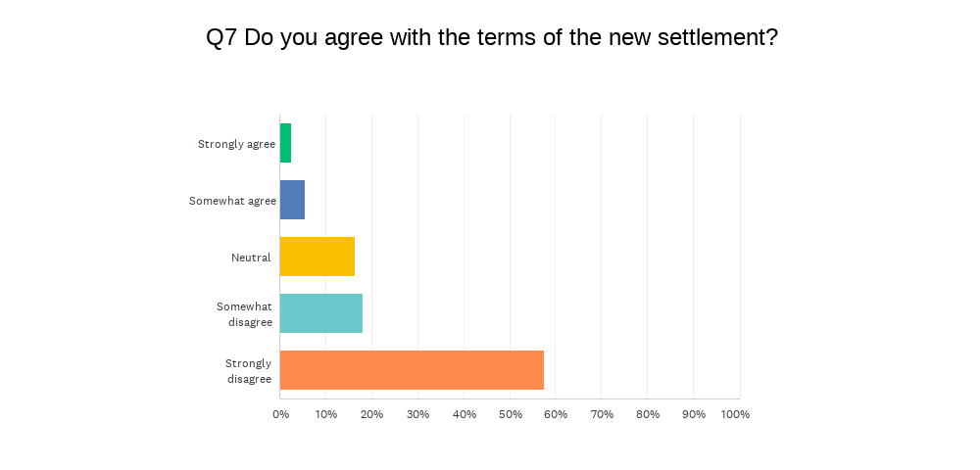980x470 pixels.
Task: Select the yellow Neutral bar
Action: (x=317, y=257)
